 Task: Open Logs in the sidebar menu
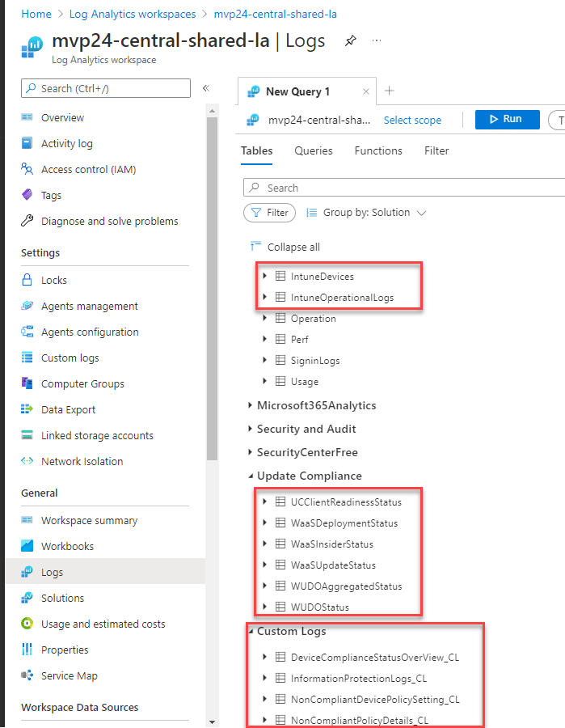(x=106, y=572)
